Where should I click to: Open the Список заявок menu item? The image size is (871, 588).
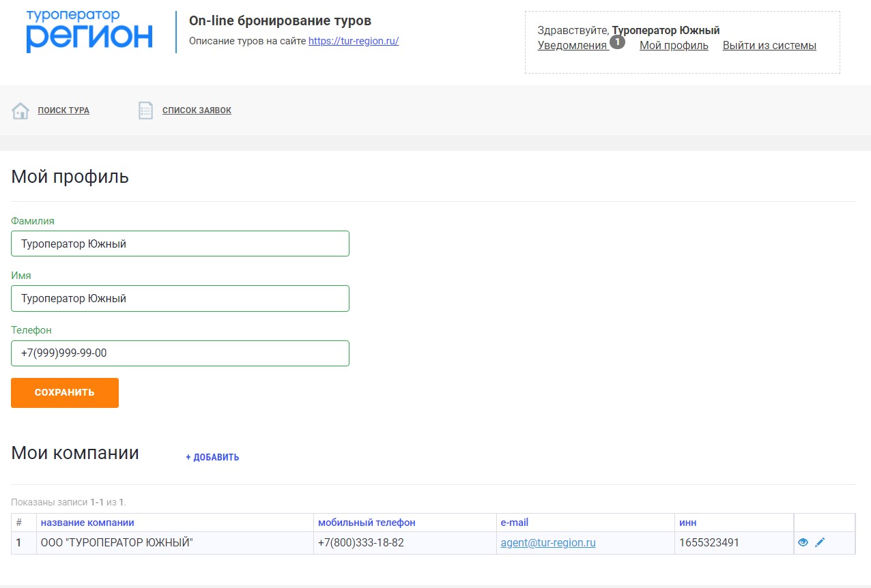click(197, 111)
